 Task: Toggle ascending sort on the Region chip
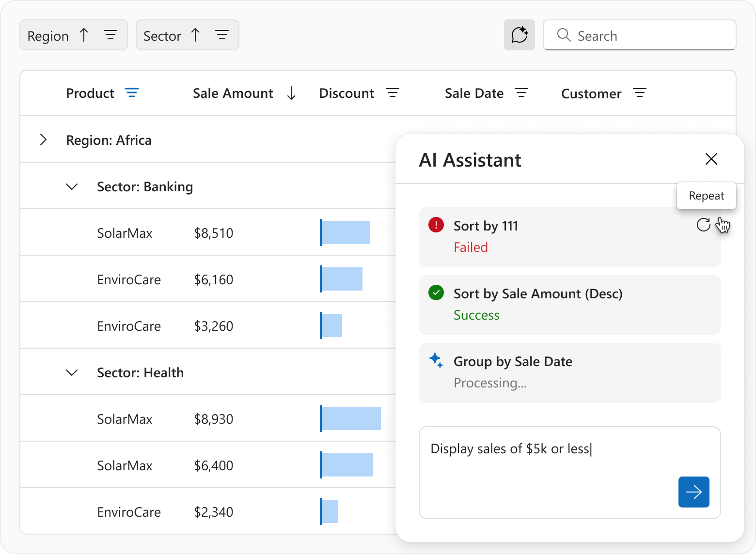point(83,34)
